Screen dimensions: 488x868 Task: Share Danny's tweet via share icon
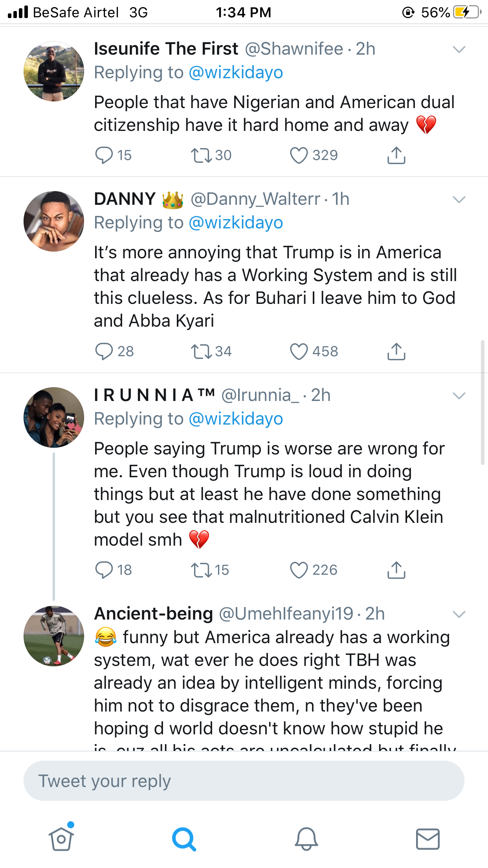(396, 351)
